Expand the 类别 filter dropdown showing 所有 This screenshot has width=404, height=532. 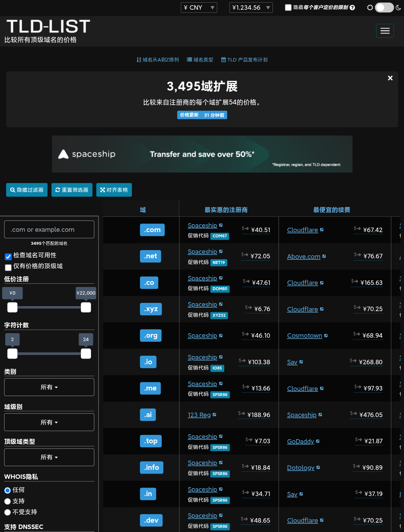[49, 387]
